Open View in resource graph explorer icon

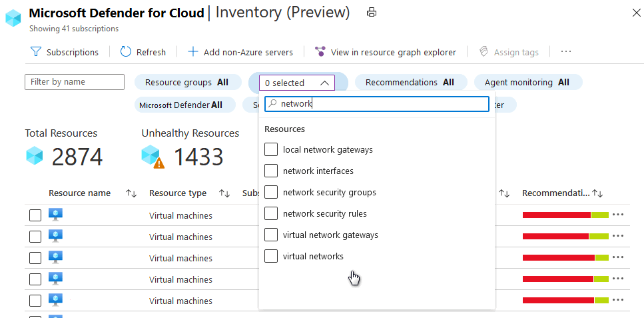(320, 52)
